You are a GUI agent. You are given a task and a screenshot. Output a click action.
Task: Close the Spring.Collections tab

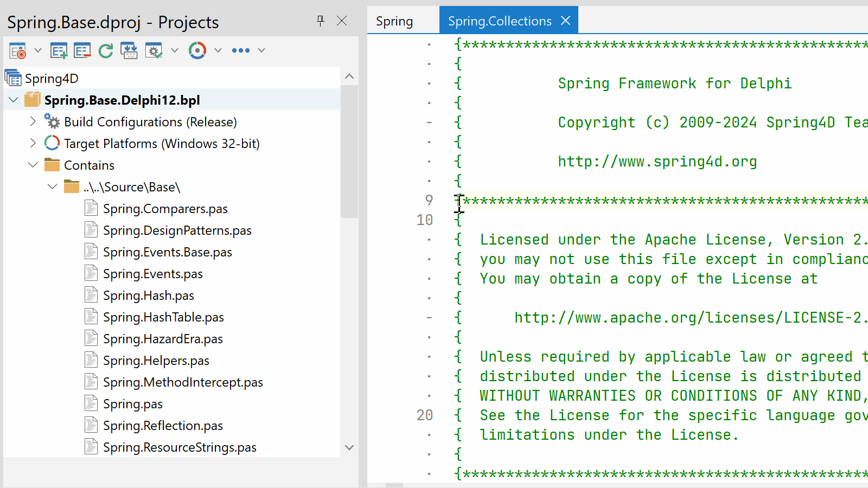(x=566, y=21)
